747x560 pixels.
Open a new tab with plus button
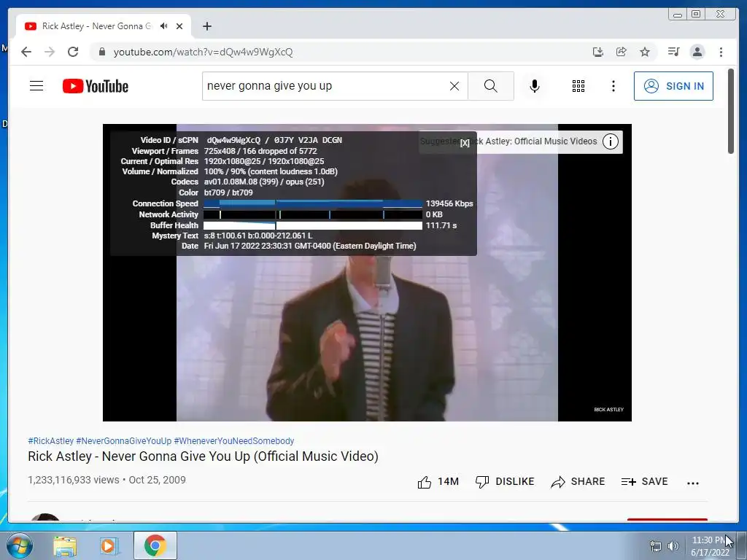coord(206,26)
